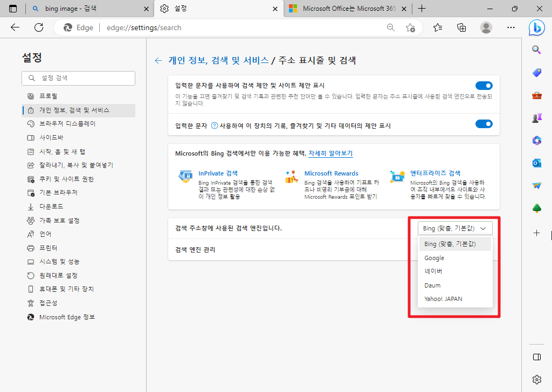Screen dimensions: 552x392
Task: Toggle 기록, 즐겨찾기 및 기타 데이터 제안 switch
Action: pyautogui.click(x=484, y=124)
